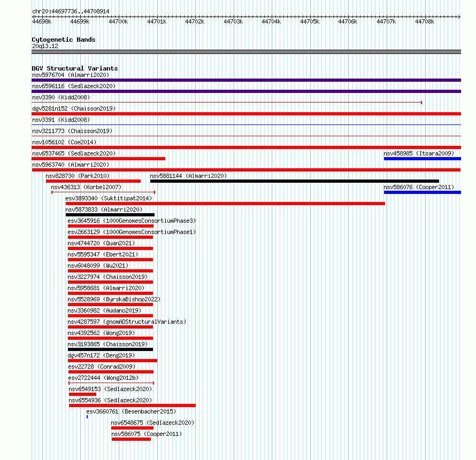
Task: Select the thin red line under nsv436313
Action: (x=103, y=192)
